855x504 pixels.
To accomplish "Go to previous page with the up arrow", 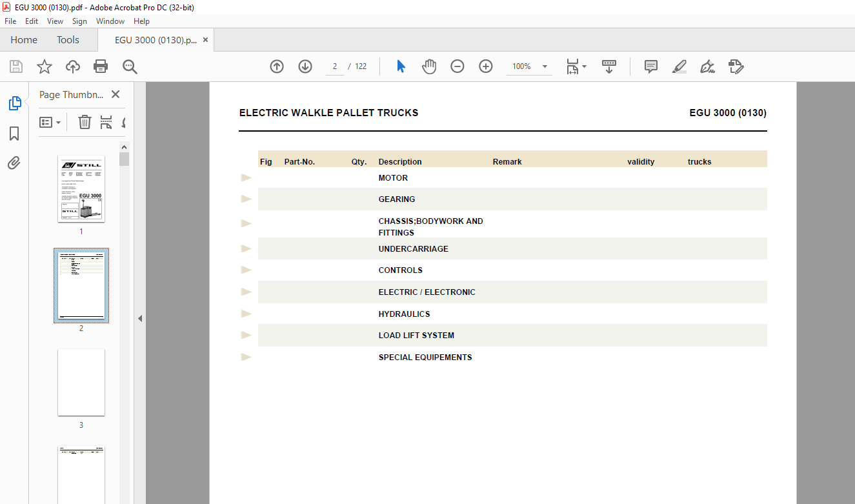I will [x=277, y=66].
